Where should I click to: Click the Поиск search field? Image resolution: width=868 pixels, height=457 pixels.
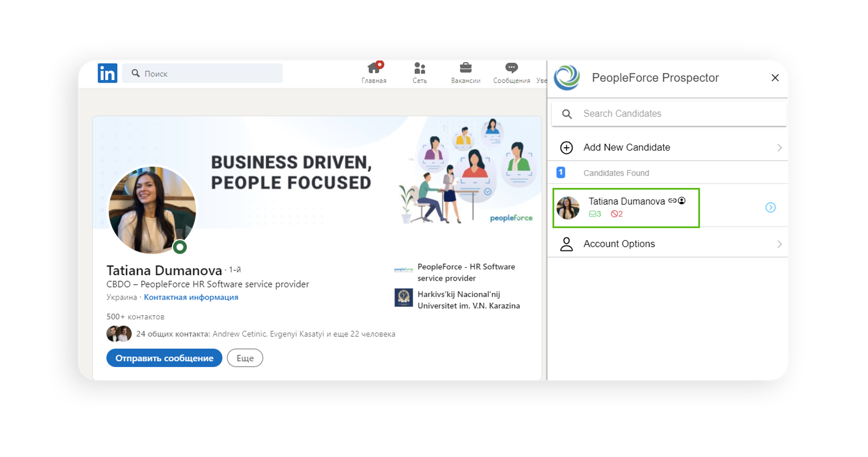[x=202, y=73]
